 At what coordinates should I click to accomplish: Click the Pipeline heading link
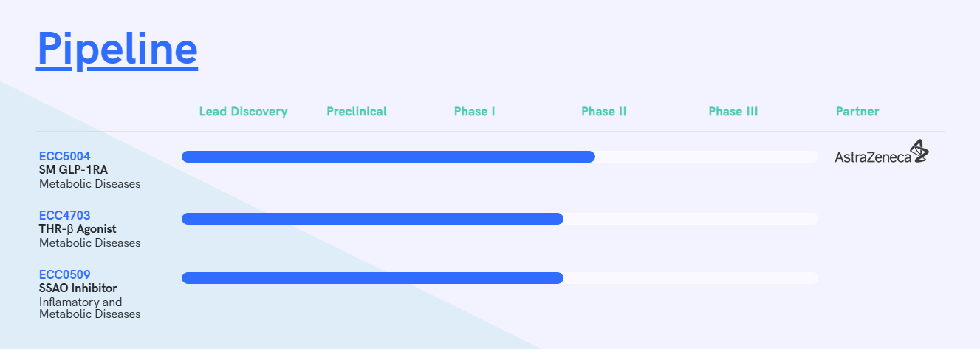coord(117,49)
